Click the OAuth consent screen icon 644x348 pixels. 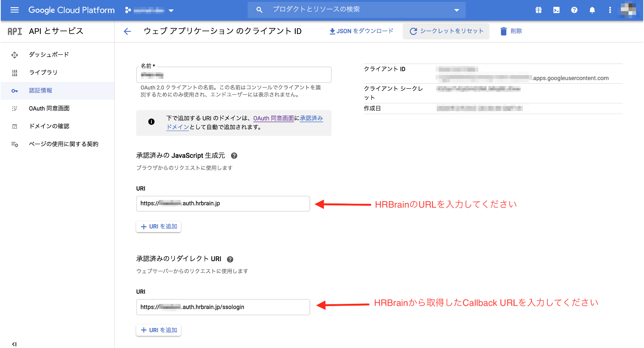point(15,109)
